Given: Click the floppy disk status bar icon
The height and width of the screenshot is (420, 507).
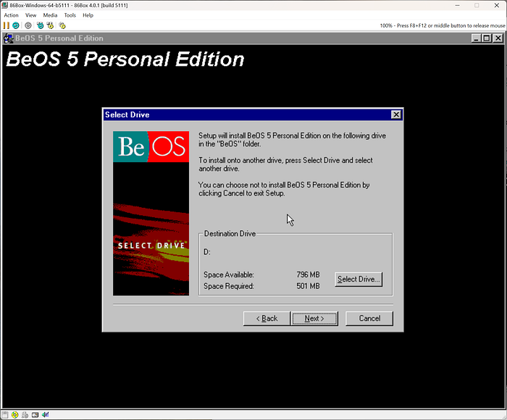Looking at the screenshot, I should (x=4, y=414).
